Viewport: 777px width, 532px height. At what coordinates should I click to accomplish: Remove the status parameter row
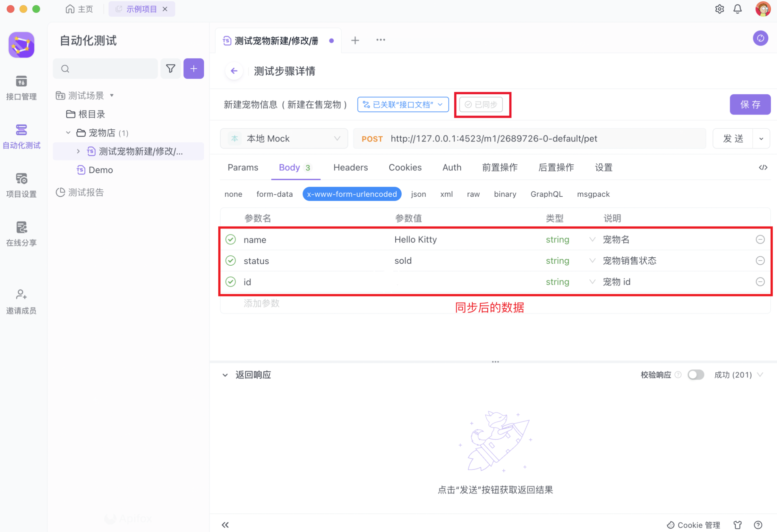[x=760, y=261]
